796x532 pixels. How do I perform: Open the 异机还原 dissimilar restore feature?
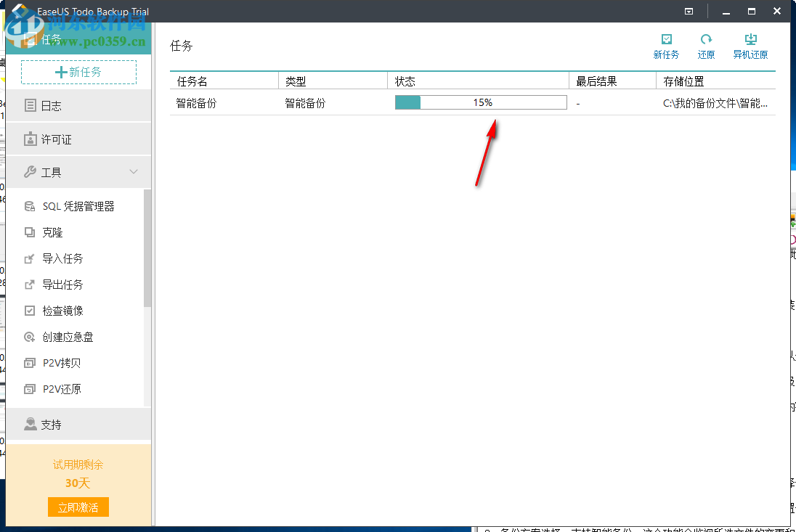click(751, 45)
